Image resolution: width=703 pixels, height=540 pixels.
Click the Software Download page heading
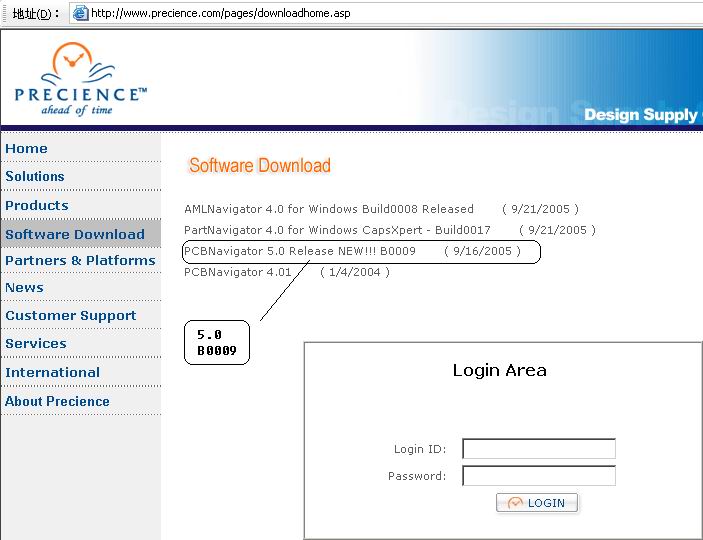(260, 165)
